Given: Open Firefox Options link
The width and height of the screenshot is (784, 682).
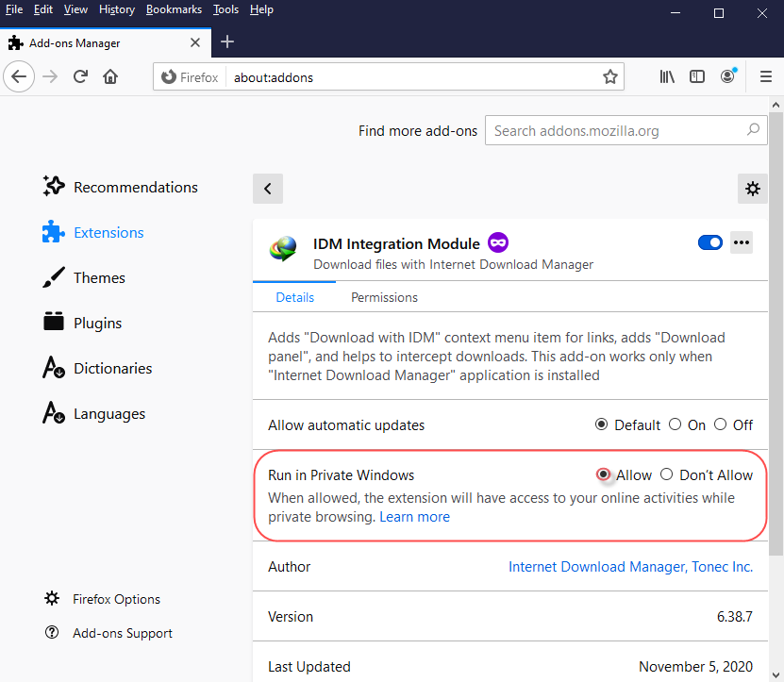Looking at the screenshot, I should tap(103, 599).
